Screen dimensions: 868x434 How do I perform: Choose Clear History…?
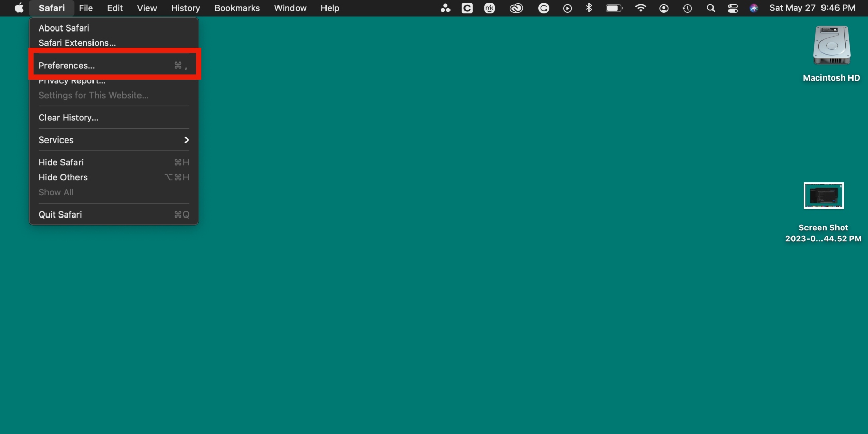[114, 117]
